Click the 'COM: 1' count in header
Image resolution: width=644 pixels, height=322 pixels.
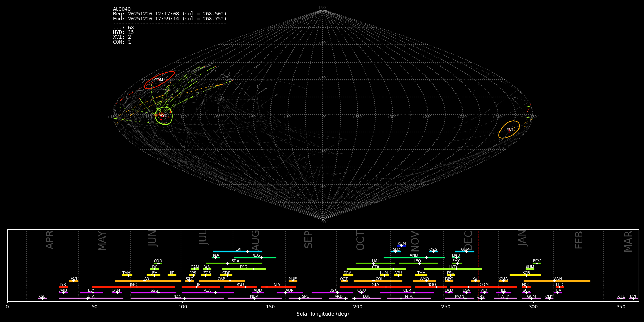(122, 42)
